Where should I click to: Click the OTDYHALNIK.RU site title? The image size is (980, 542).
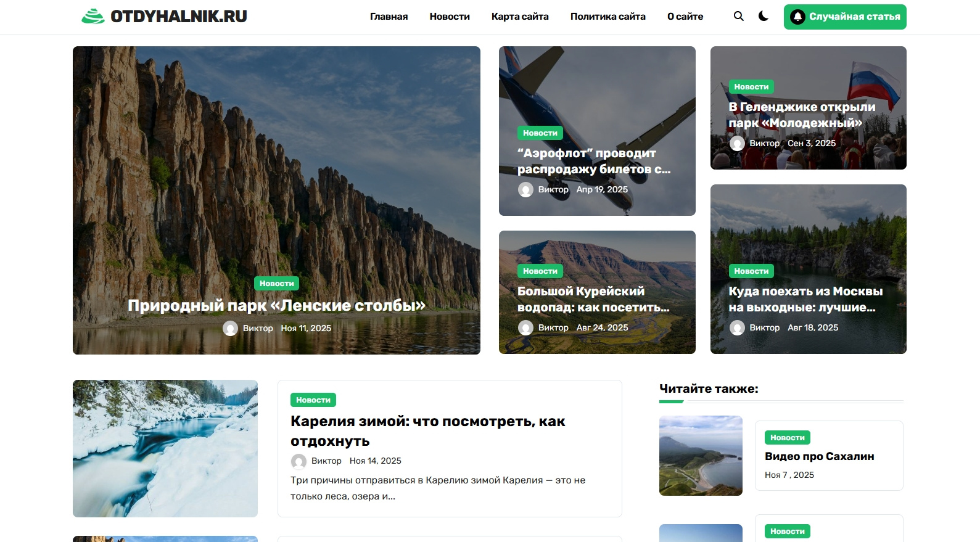click(179, 17)
